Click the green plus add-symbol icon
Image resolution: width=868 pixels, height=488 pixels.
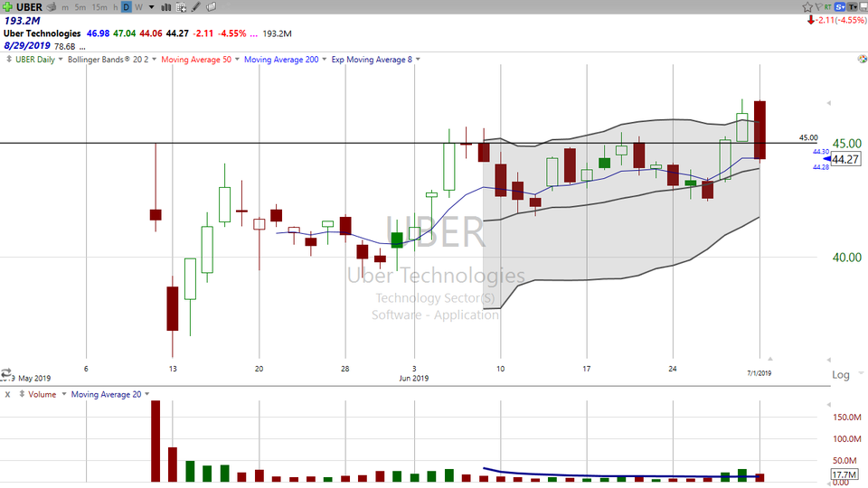[7, 7]
